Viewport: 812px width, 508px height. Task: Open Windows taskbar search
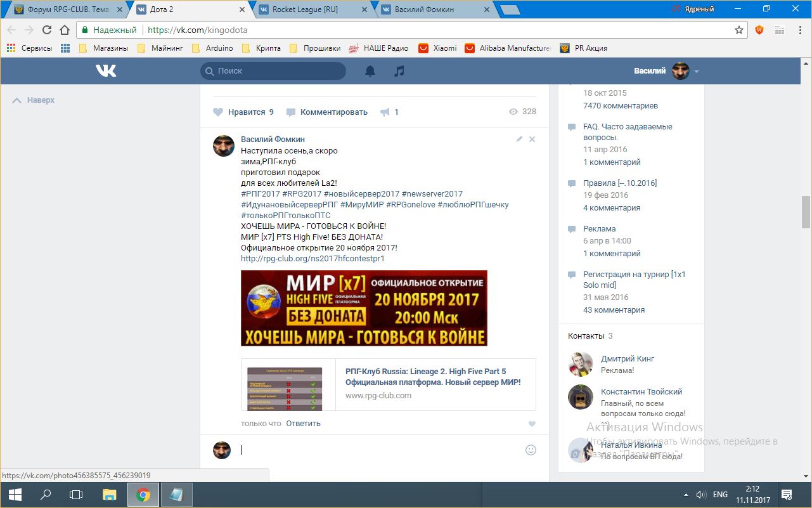click(46, 495)
